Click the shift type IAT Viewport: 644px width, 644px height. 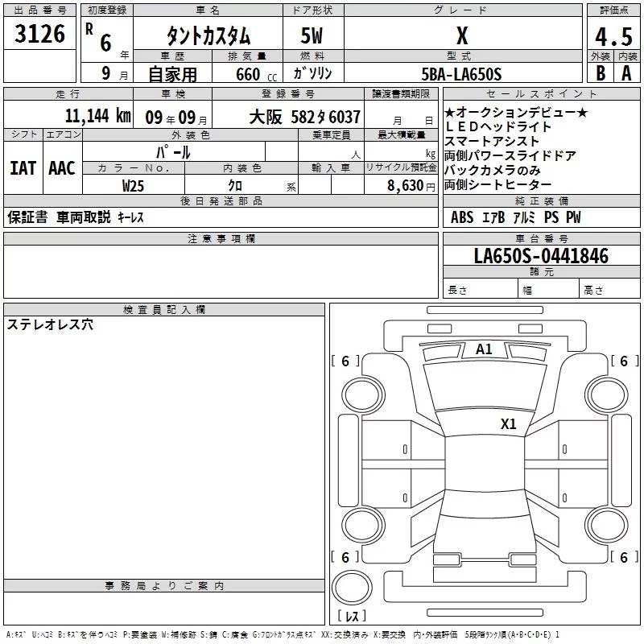point(23,168)
